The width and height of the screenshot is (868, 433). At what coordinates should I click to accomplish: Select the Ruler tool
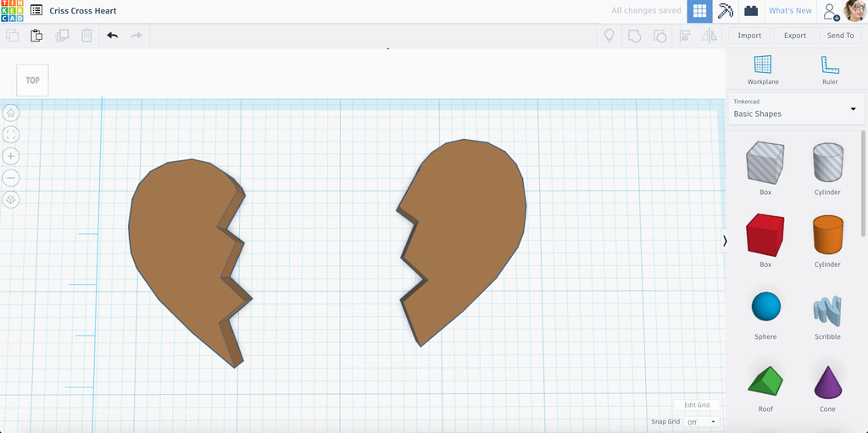(830, 69)
